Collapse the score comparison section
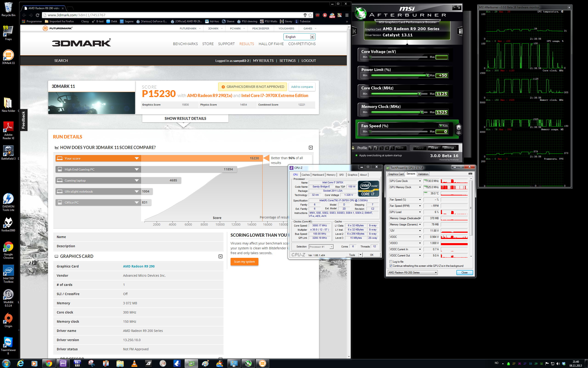The height and width of the screenshot is (368, 588). coord(311,147)
